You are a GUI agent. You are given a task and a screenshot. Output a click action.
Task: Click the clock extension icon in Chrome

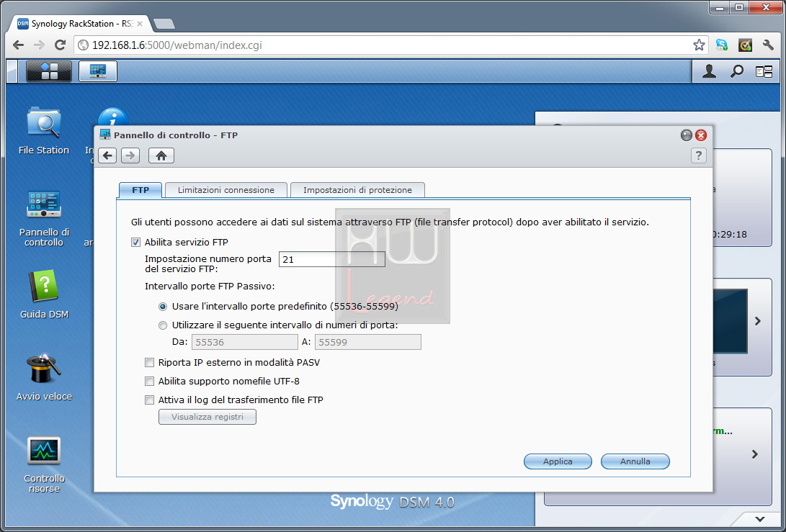746,45
